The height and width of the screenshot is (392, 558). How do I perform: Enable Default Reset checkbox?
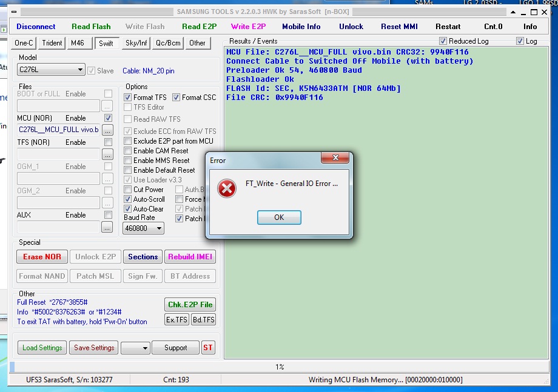point(128,170)
